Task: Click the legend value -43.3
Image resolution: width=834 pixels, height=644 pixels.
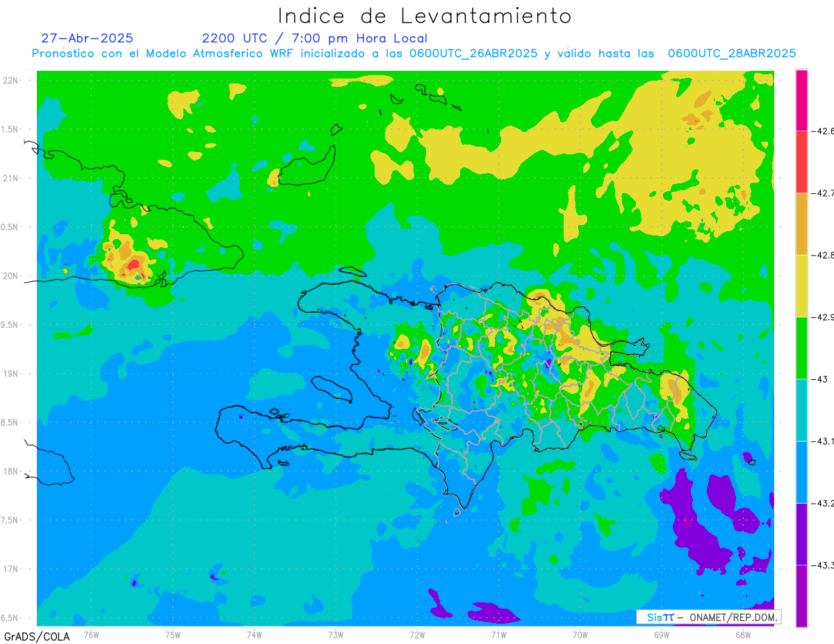Action: [x=824, y=565]
